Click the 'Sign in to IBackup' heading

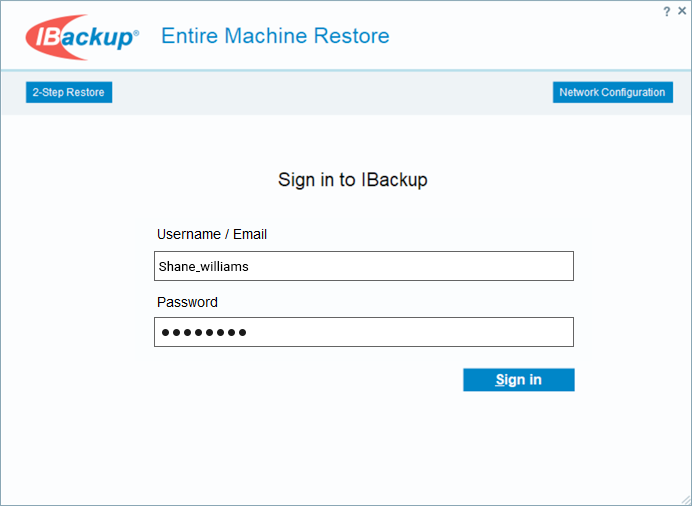(x=353, y=180)
